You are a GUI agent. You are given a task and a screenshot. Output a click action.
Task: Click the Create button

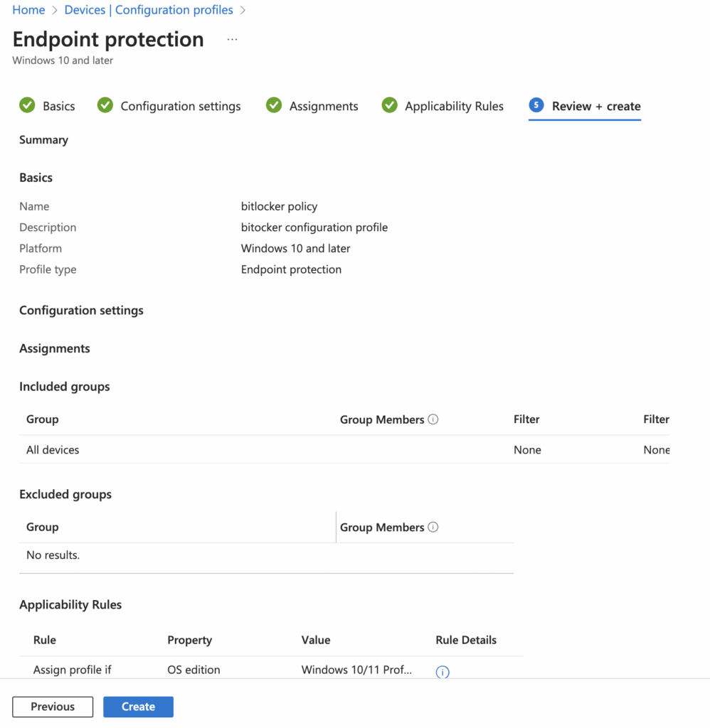138,706
